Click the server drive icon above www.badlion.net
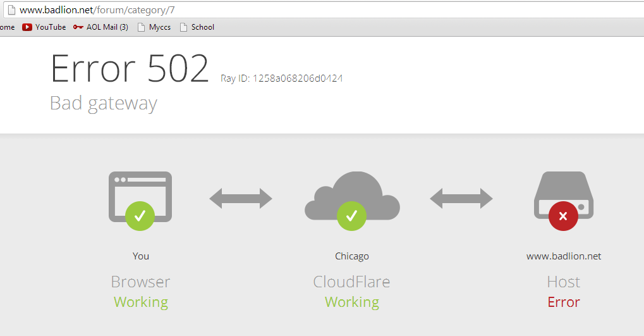This screenshot has height=336, width=644. [x=564, y=195]
